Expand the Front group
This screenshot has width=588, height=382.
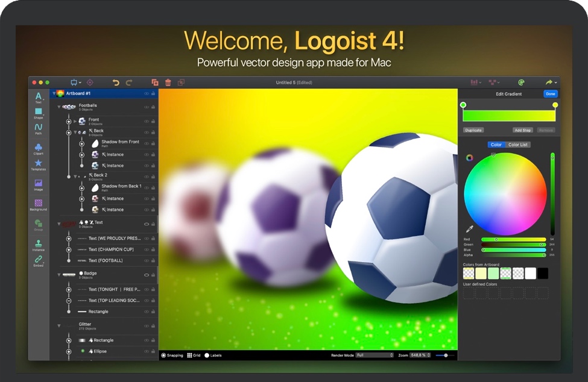pos(75,121)
